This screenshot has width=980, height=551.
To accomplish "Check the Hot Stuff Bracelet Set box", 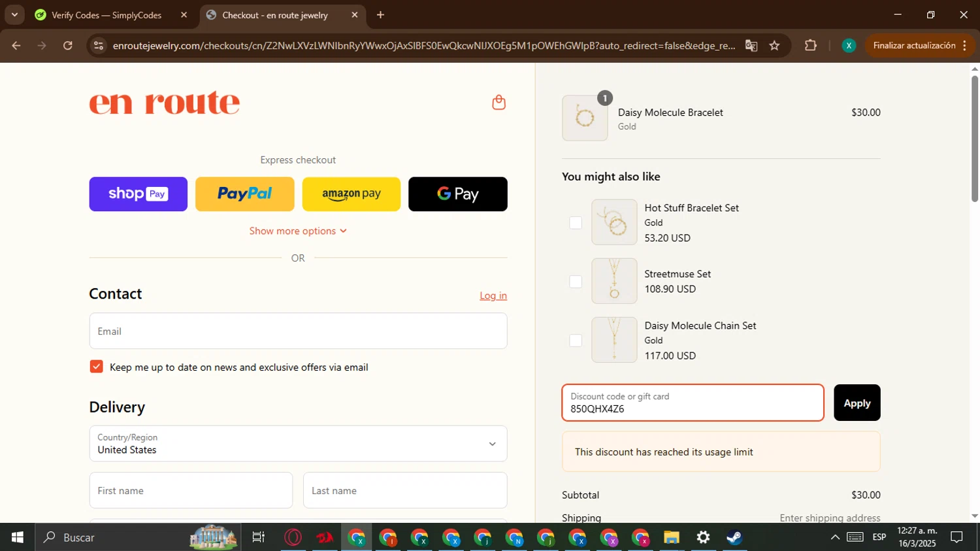I will click(x=576, y=223).
